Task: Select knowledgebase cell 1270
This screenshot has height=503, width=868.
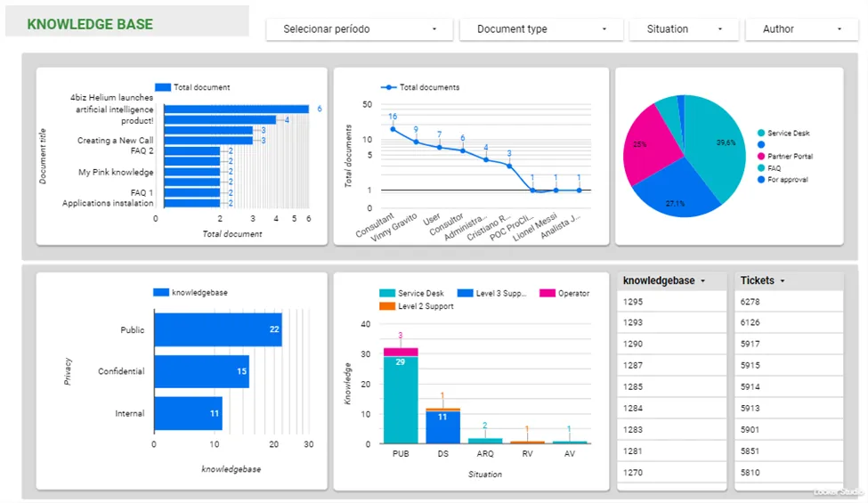Action: click(671, 473)
